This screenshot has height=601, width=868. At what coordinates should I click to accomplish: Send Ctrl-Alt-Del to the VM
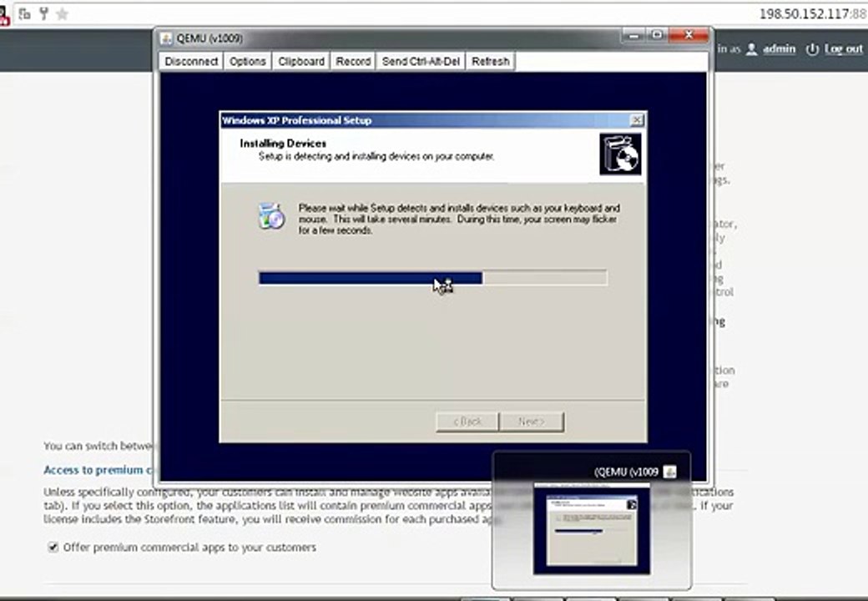point(421,62)
